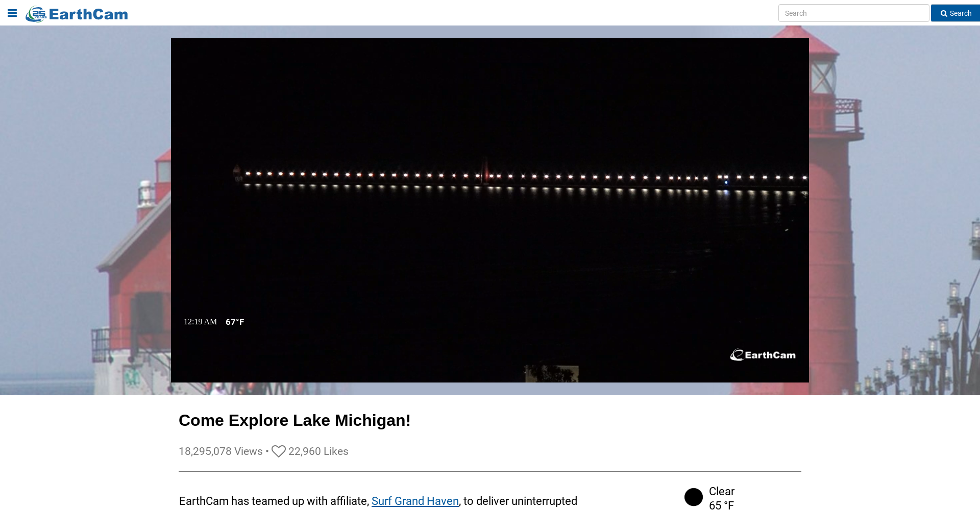Click the Come Explore Lake Michigan heading
Image resolution: width=980 pixels, height=510 pixels.
tap(295, 420)
